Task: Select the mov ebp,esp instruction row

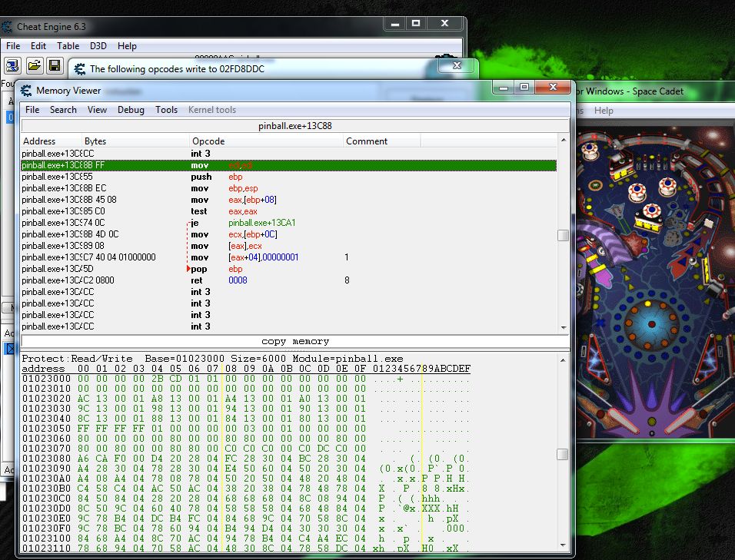Action: coord(289,188)
